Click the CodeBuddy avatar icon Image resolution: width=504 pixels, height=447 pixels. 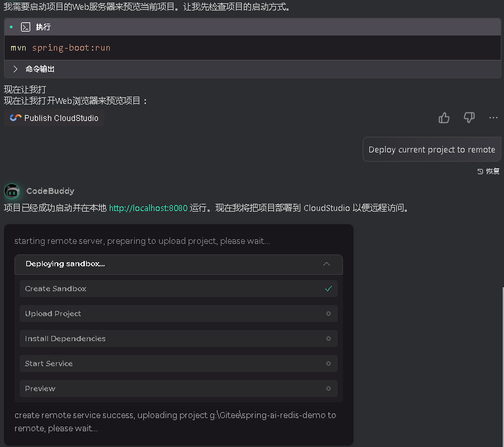click(11, 191)
